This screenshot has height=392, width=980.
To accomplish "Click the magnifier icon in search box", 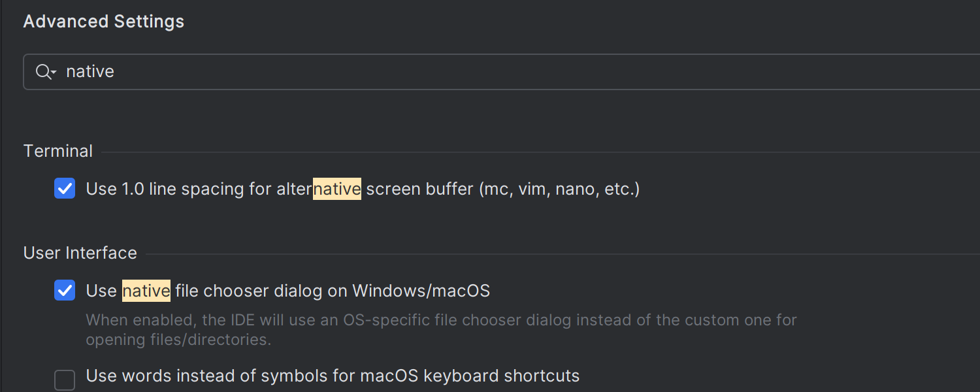I will pyautogui.click(x=43, y=72).
